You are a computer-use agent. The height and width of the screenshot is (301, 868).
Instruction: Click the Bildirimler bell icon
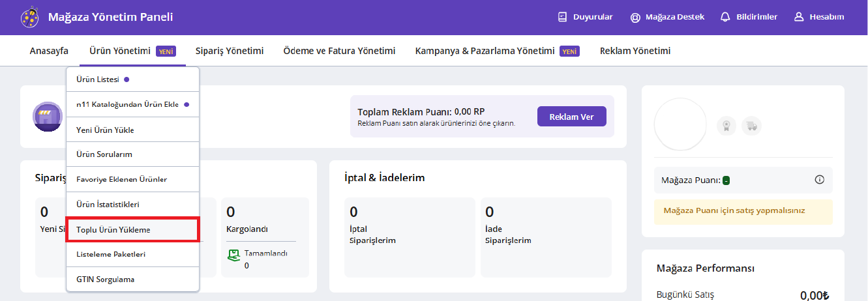pyautogui.click(x=725, y=18)
